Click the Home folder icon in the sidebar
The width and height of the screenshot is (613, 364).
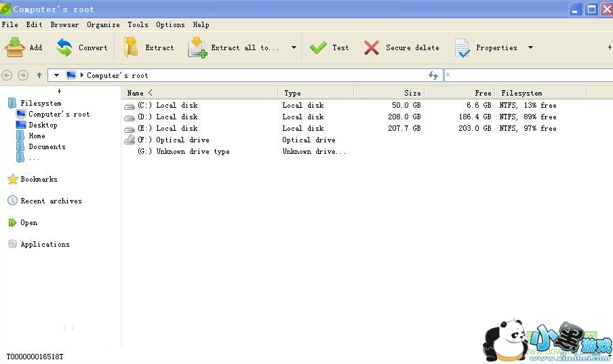[x=20, y=136]
